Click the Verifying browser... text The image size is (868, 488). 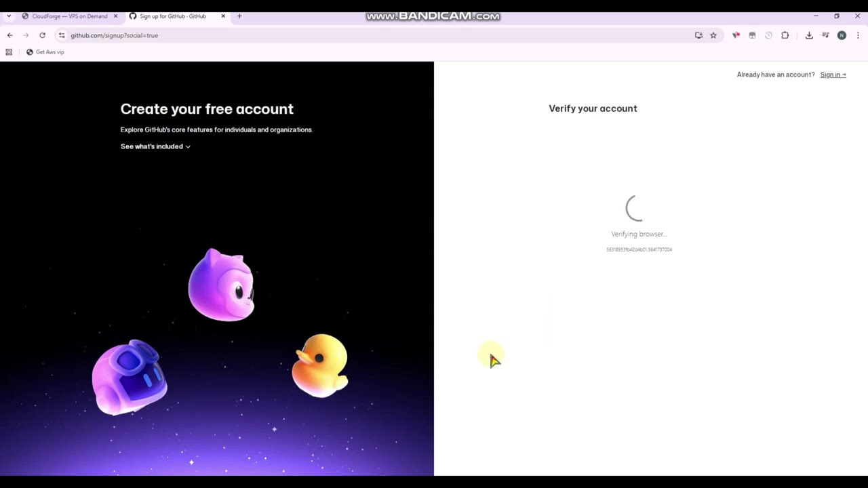pyautogui.click(x=639, y=234)
